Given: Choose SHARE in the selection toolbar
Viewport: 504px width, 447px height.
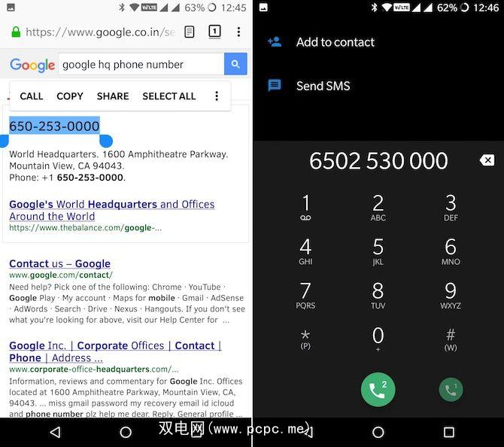Looking at the screenshot, I should pos(113,96).
